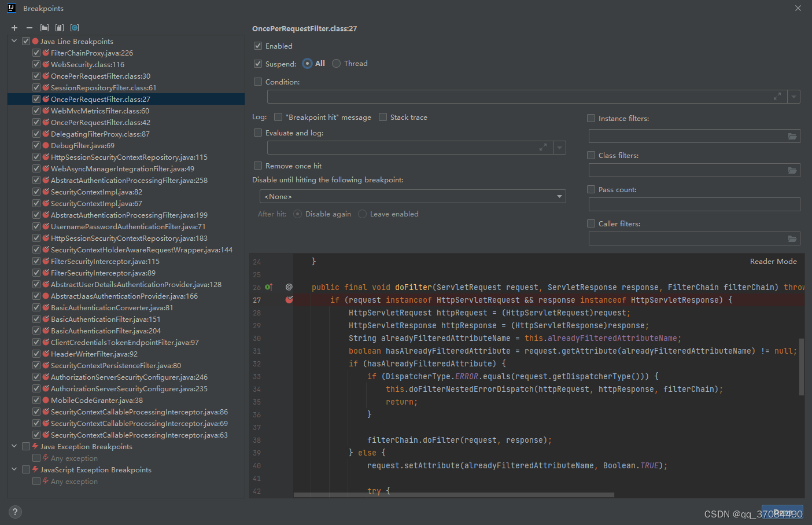Click the Remove breakpoint minus icon

pyautogui.click(x=29, y=28)
